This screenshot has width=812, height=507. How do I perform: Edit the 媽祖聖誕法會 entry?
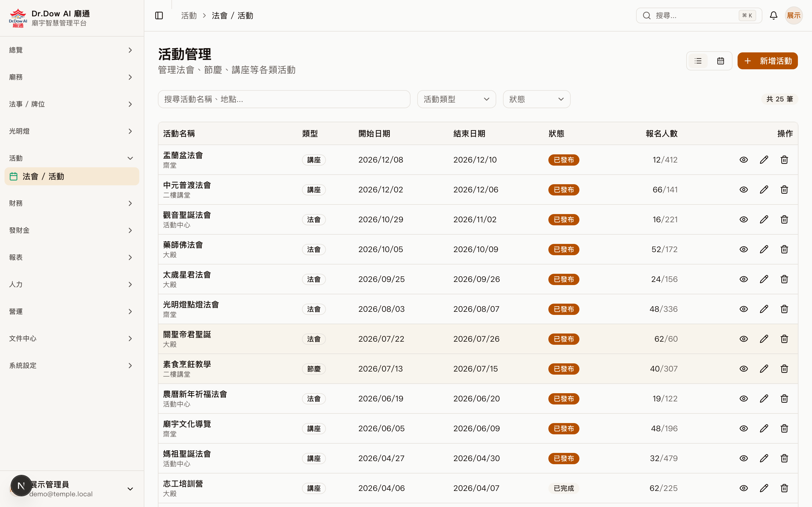[x=764, y=458]
